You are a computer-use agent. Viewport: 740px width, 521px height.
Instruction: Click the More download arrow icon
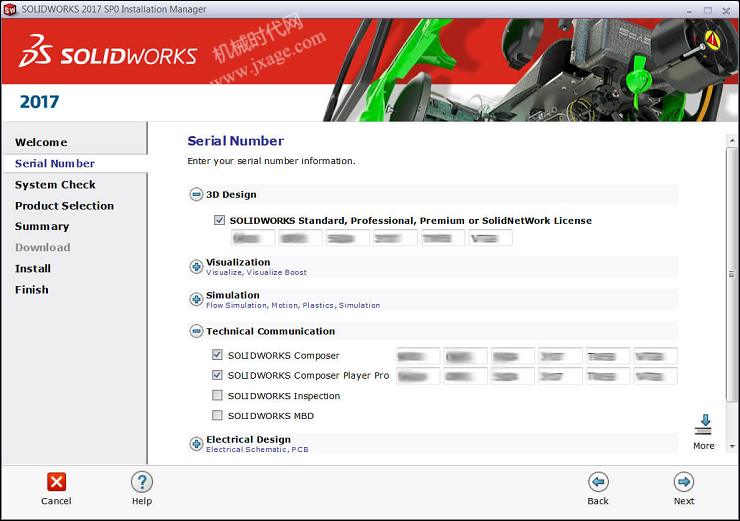pos(703,425)
